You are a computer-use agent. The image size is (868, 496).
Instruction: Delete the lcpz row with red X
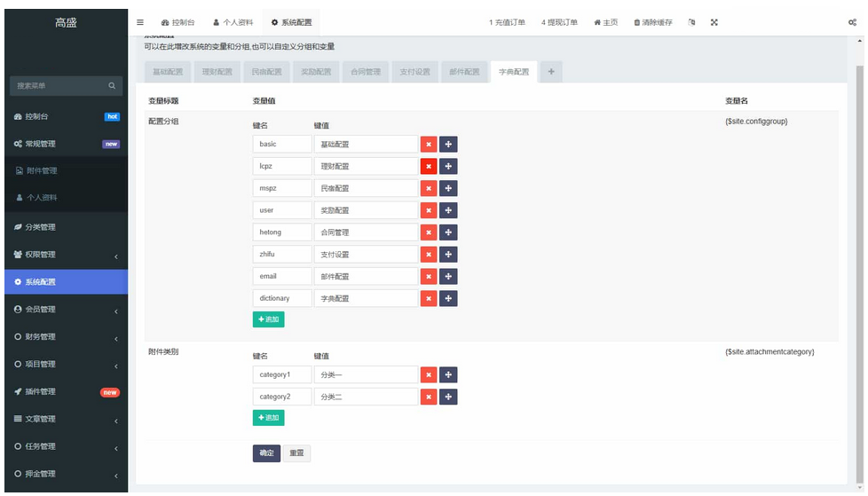pos(429,166)
